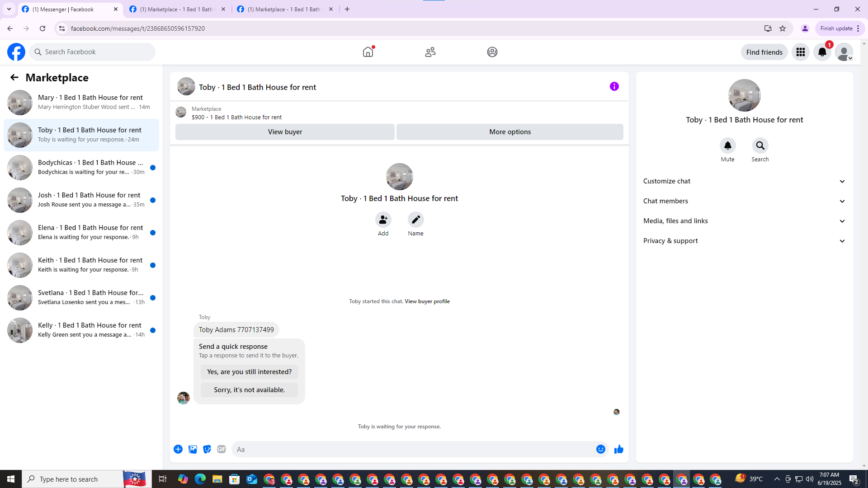Expand the Chat members section

[745, 201]
